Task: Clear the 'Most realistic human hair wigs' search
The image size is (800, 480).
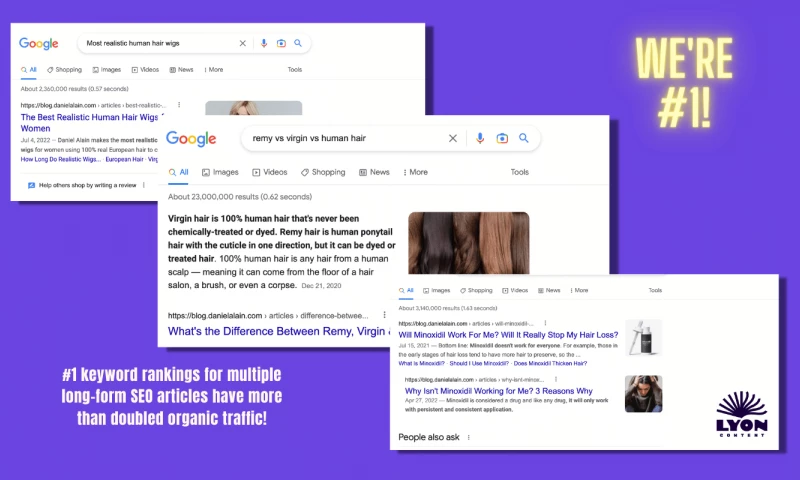Action: click(243, 43)
